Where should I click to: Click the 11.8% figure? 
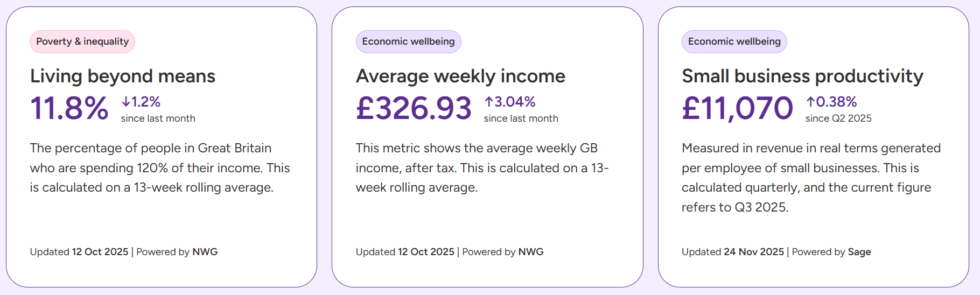tap(69, 108)
